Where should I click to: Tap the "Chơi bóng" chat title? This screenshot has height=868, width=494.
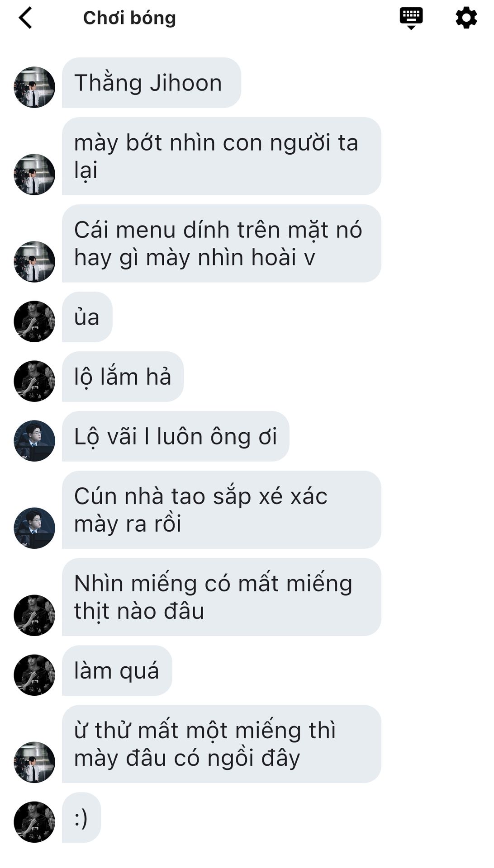(129, 18)
